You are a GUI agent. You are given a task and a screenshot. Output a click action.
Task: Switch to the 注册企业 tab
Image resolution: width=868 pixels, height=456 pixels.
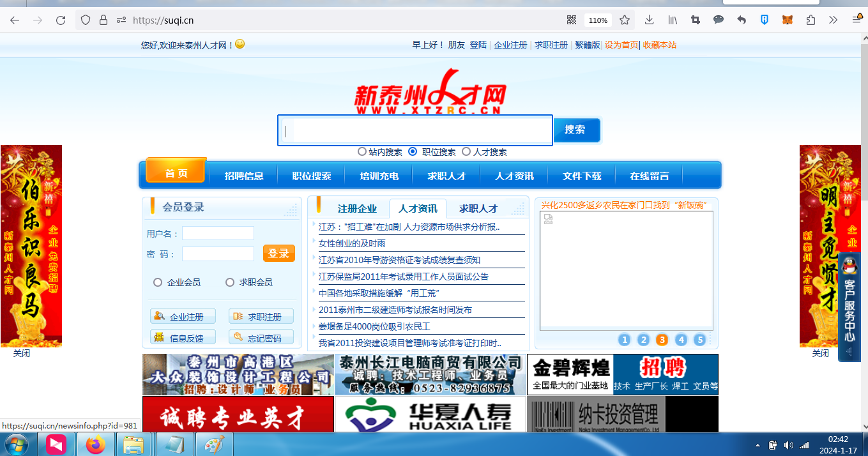[x=357, y=209]
